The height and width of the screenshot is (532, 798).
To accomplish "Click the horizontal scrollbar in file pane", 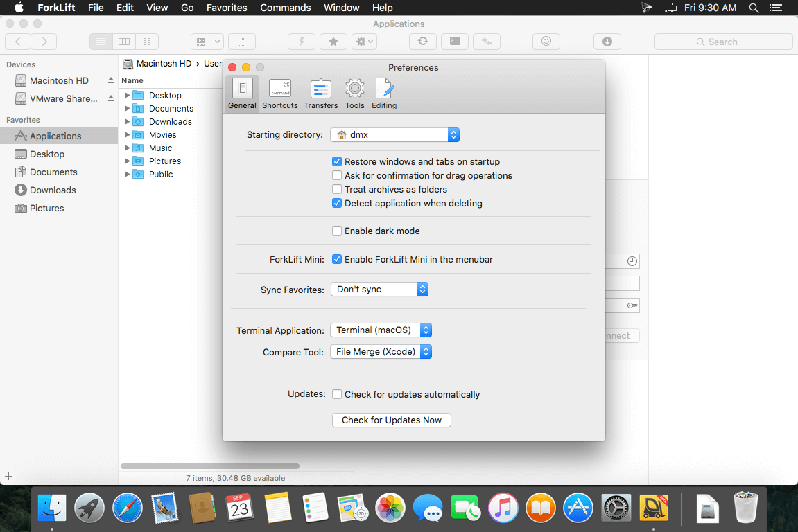I will [210, 466].
